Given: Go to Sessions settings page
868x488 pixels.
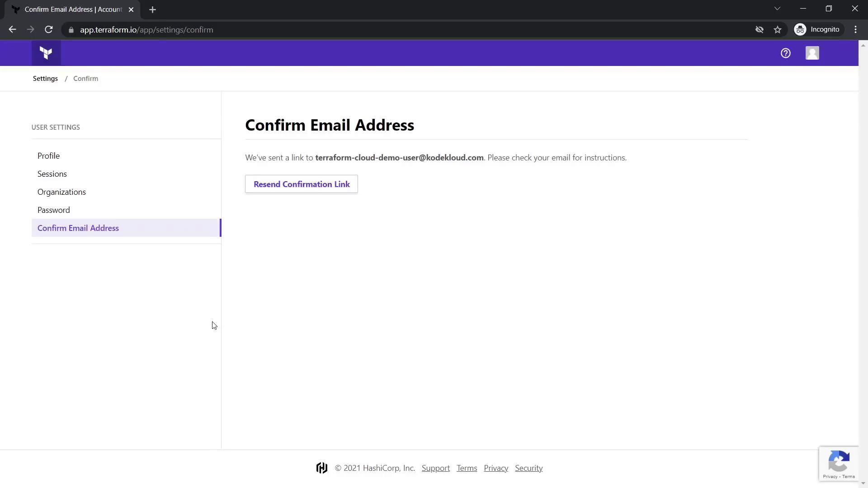Looking at the screenshot, I should 52,174.
